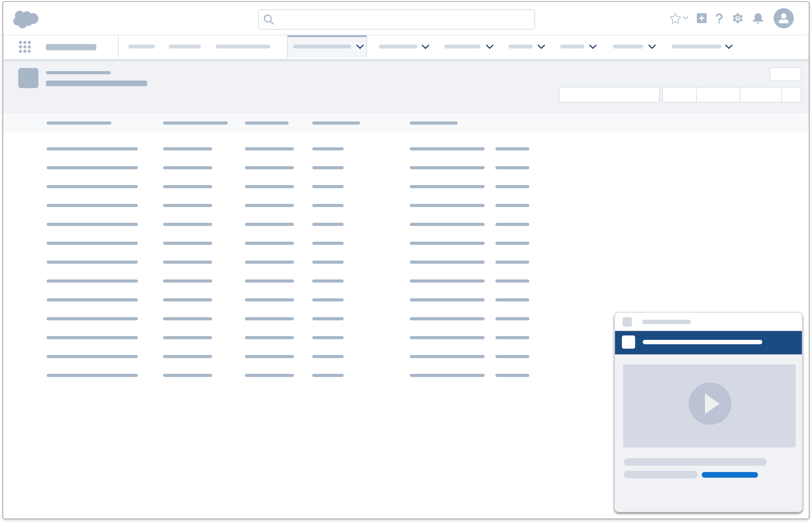The height and width of the screenshot is (523, 812).
Task: Open the highlighted navigation tab's dropdown chevron
Action: tap(359, 47)
